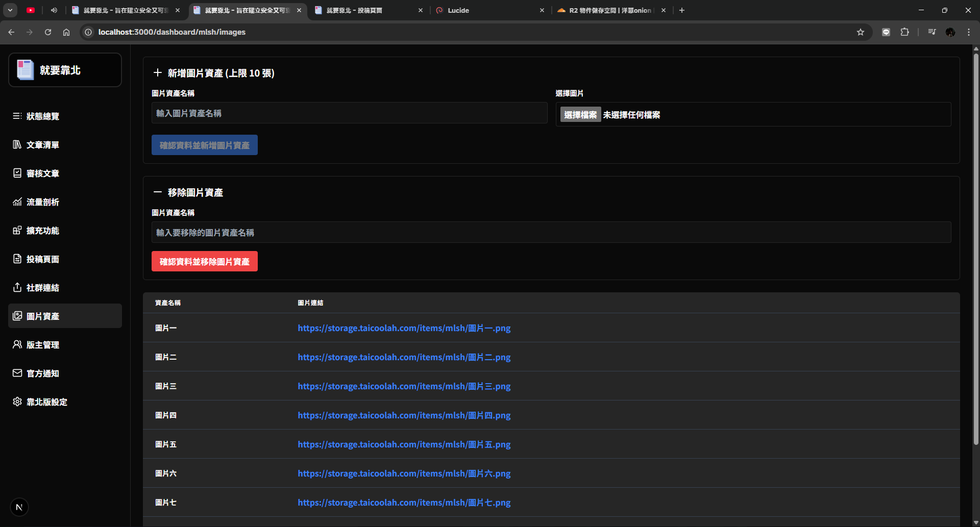Open 擴充功能 section

pyautogui.click(x=65, y=231)
